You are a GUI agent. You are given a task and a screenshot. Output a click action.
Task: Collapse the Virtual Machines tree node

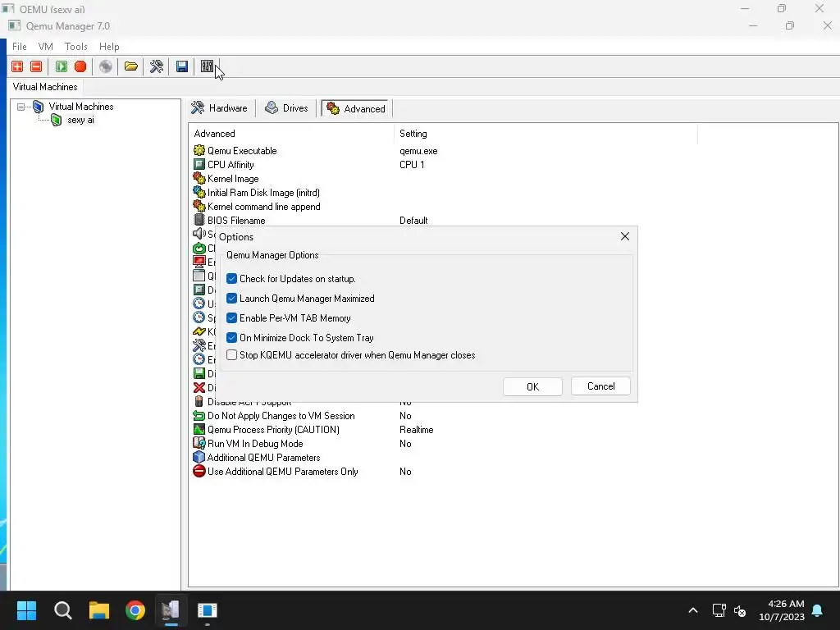click(21, 107)
